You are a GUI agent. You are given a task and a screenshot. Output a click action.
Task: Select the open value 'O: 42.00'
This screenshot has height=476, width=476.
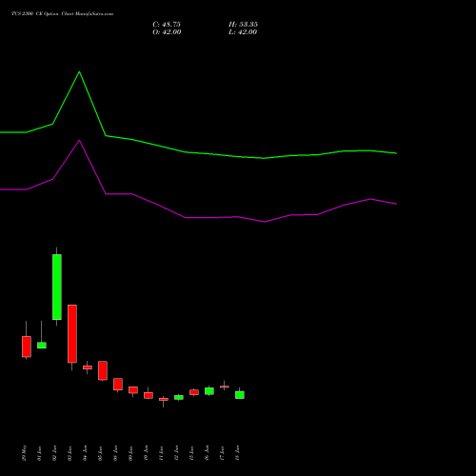click(x=167, y=32)
